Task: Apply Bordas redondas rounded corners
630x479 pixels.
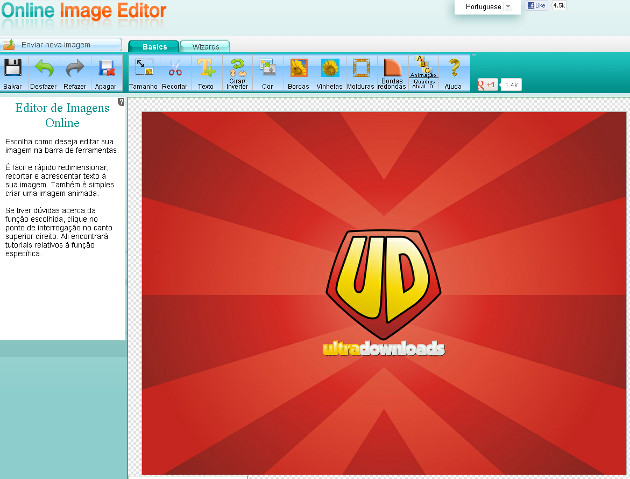Action: coord(392,73)
